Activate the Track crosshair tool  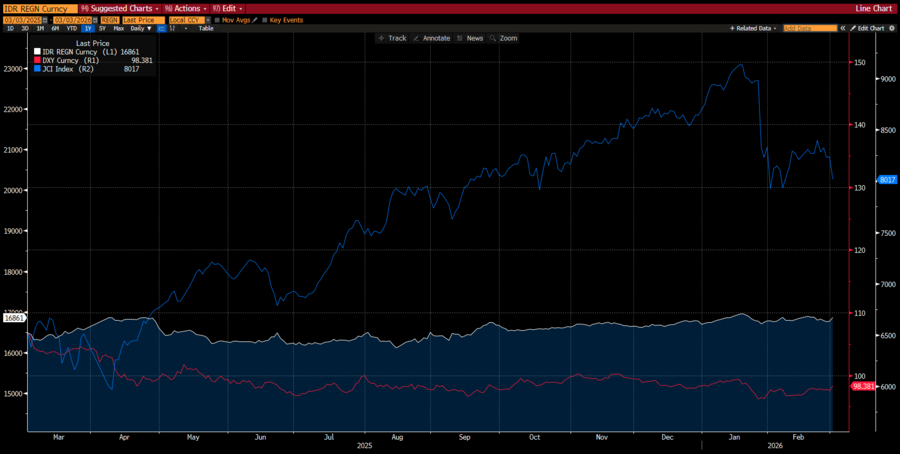pyautogui.click(x=391, y=38)
